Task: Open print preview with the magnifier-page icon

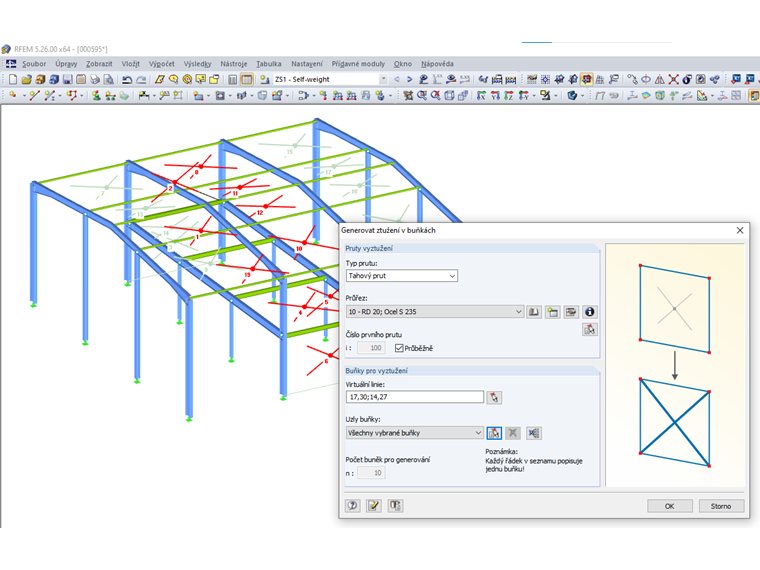Action: 109,79
